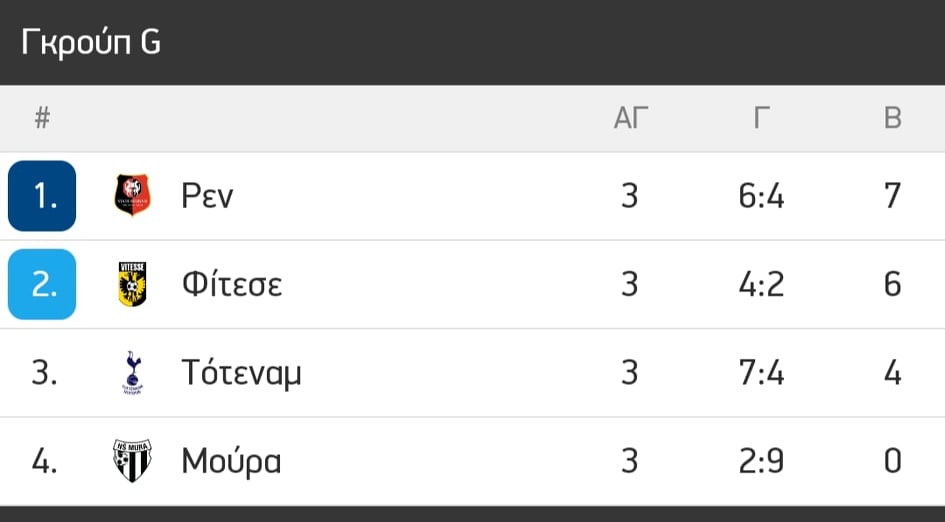Click Φίτεσε's 6 points value
This screenshot has width=945, height=522.
[x=893, y=284]
